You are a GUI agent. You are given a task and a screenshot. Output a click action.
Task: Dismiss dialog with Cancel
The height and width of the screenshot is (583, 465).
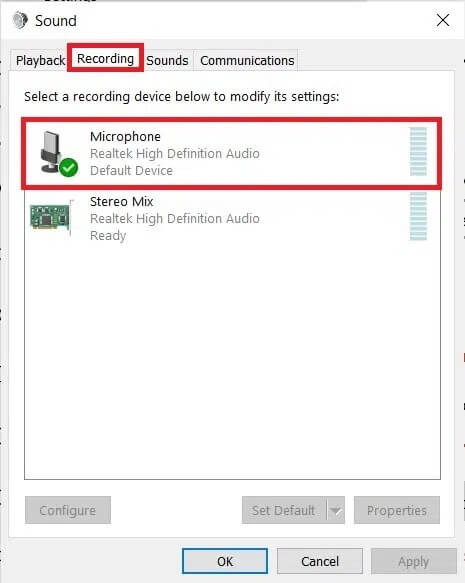point(320,561)
